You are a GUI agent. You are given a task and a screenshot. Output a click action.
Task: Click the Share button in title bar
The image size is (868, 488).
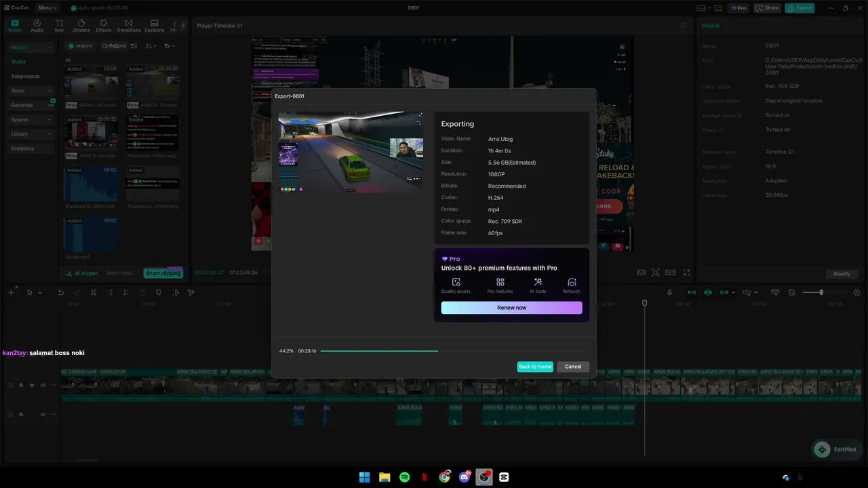click(x=767, y=8)
